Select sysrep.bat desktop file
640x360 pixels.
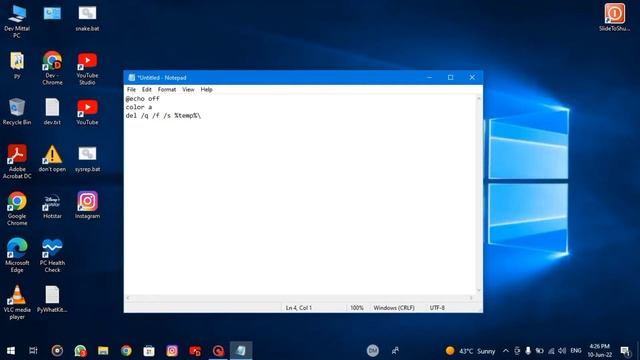tap(87, 159)
